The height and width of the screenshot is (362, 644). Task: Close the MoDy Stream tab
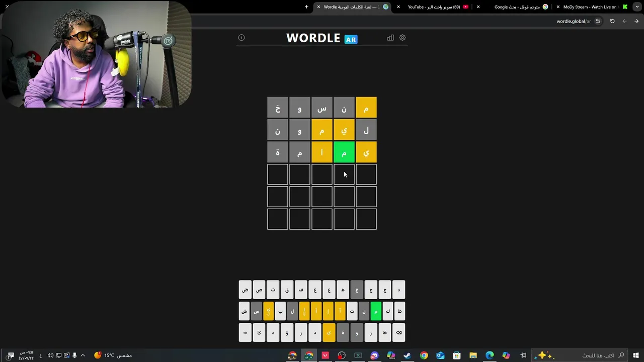(558, 7)
